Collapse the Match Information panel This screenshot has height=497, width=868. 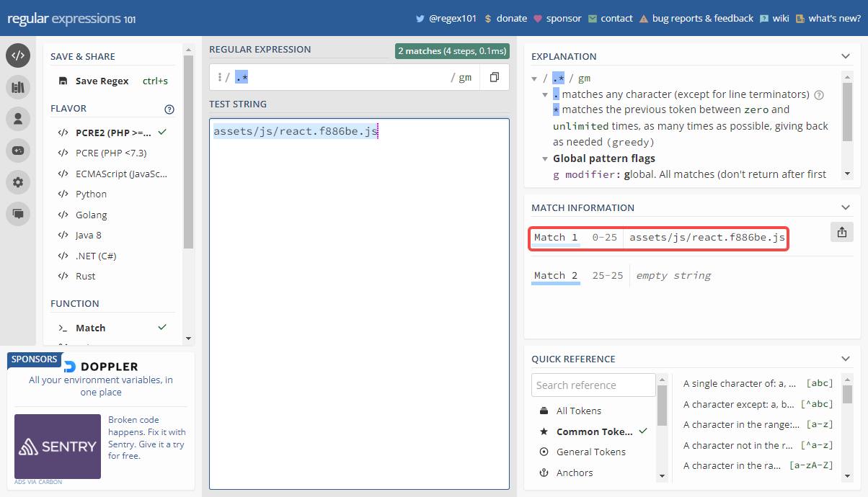[x=846, y=207]
